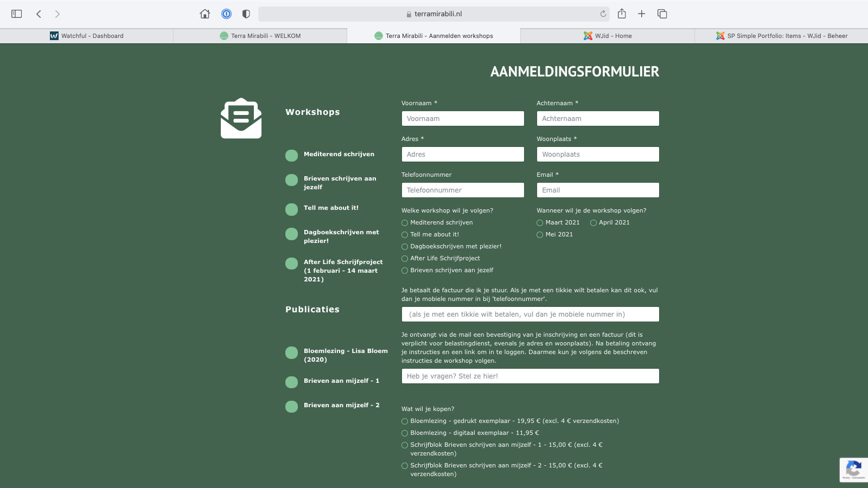Add a new tab with the plus icon
Image resolution: width=868 pixels, height=488 pixels.
(x=641, y=14)
